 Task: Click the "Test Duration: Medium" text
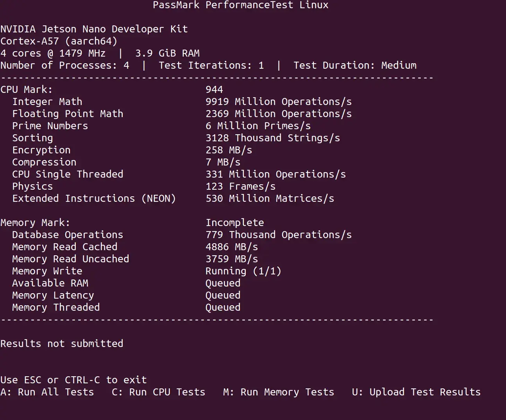tap(355, 65)
